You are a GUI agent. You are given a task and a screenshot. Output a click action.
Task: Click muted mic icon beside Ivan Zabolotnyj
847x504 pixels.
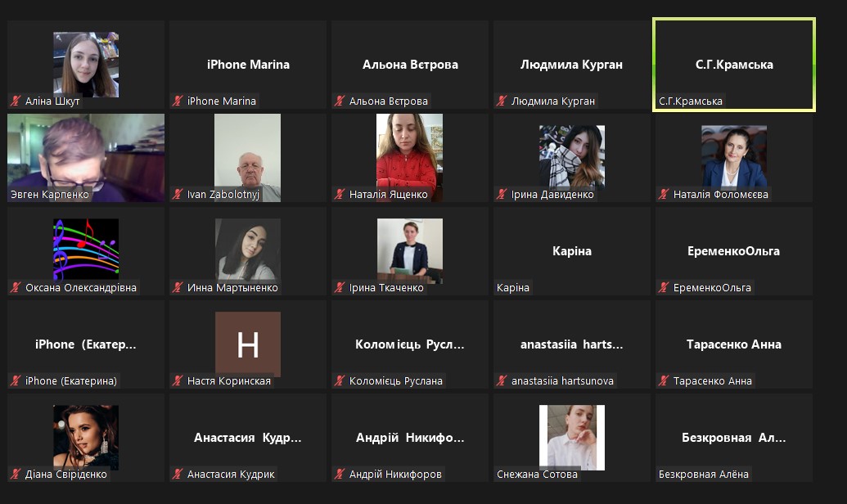178,194
